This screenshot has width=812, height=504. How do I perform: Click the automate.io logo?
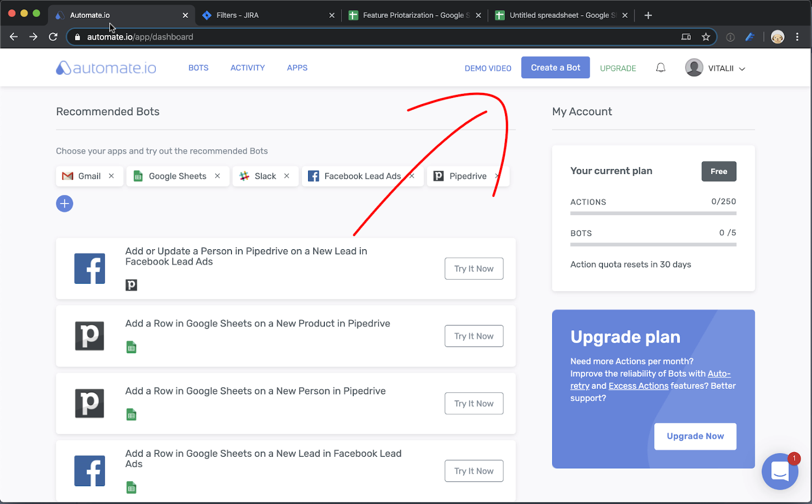point(106,68)
